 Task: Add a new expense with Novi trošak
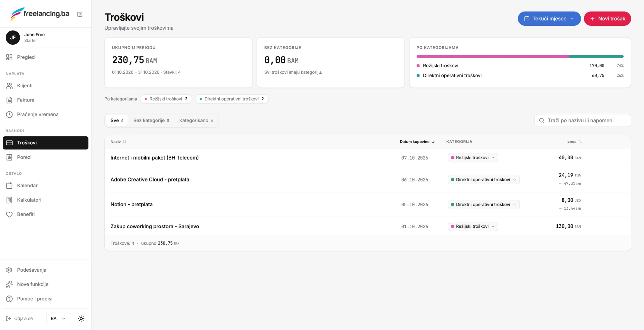coord(607,19)
